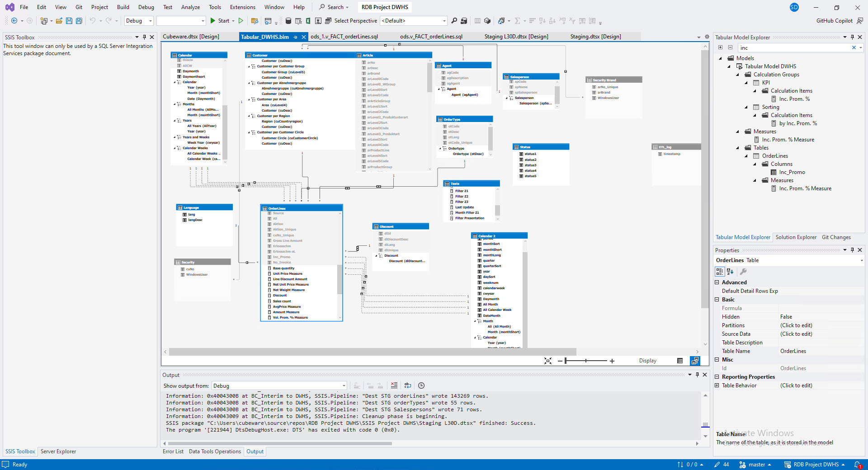Click the Analyze in Excel toolbar icon

(x=308, y=21)
